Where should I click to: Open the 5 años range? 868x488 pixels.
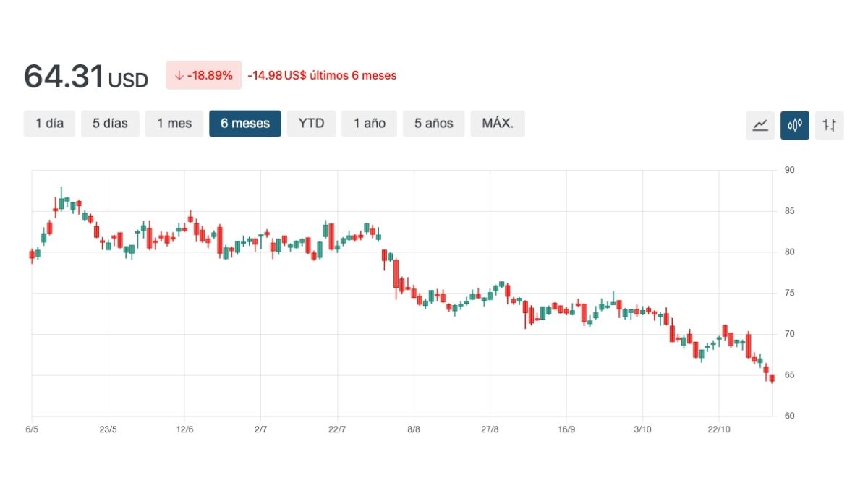coord(433,124)
